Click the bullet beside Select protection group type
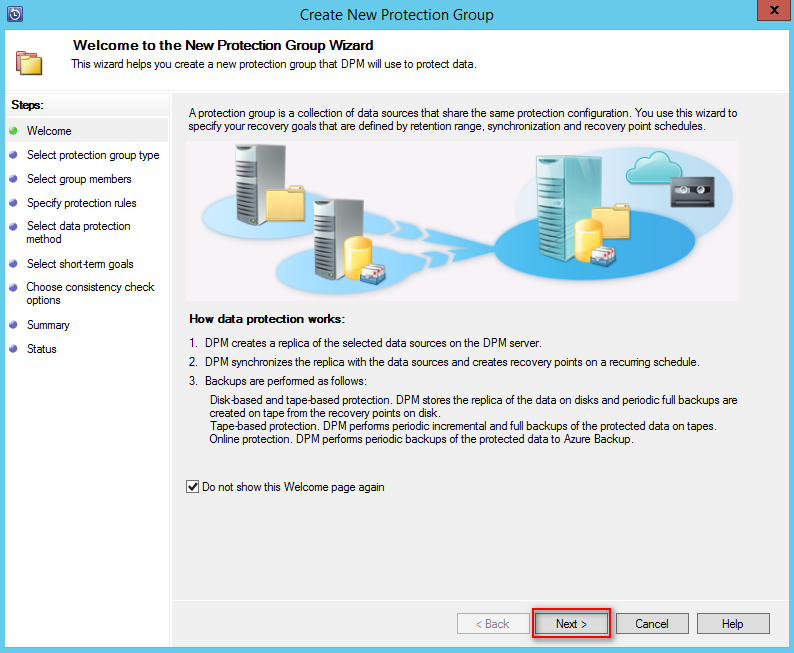This screenshot has height=653, width=794. 14,154
